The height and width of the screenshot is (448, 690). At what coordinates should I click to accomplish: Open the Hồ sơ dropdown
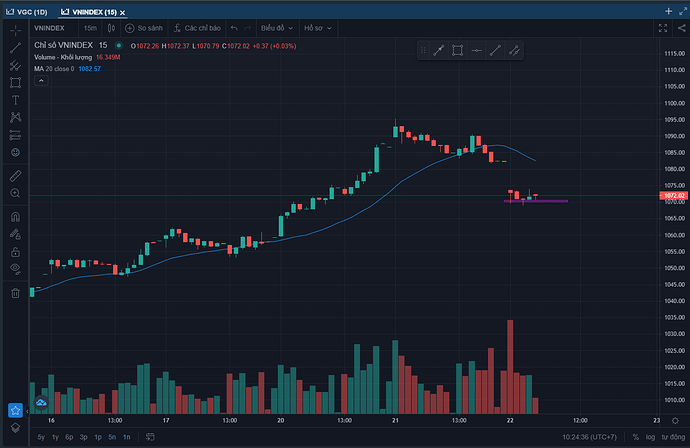[318, 28]
